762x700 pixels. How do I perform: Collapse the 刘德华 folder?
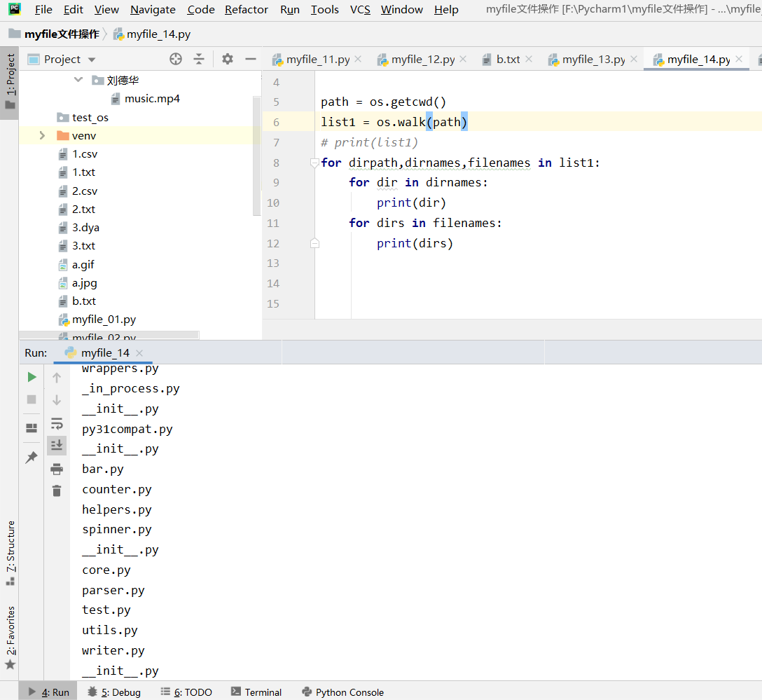pos(78,80)
